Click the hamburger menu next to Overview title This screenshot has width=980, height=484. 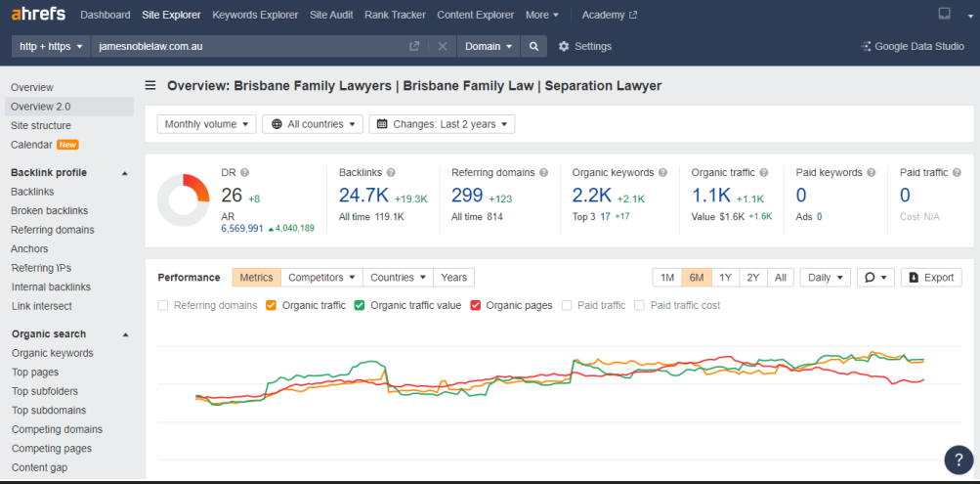[x=150, y=86]
